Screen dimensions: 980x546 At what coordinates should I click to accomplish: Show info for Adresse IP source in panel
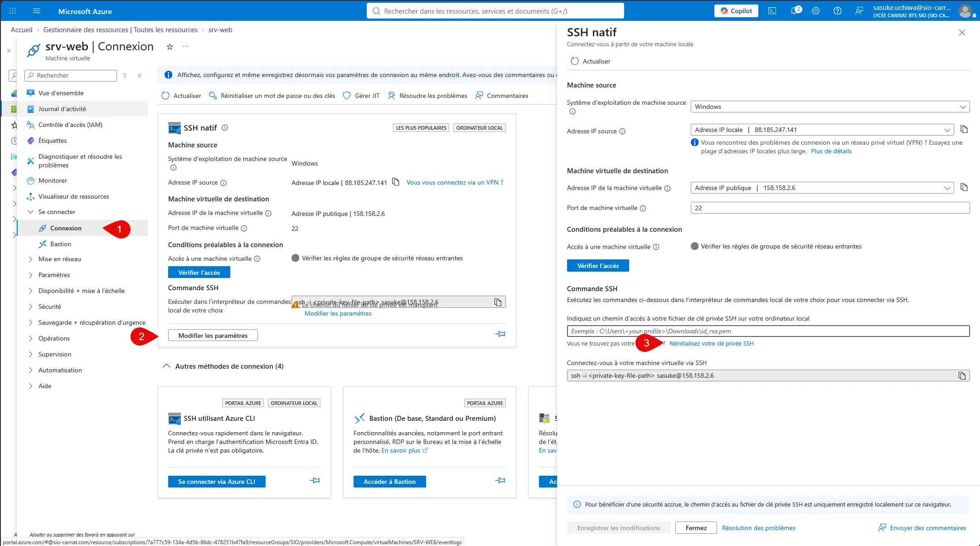622,132
